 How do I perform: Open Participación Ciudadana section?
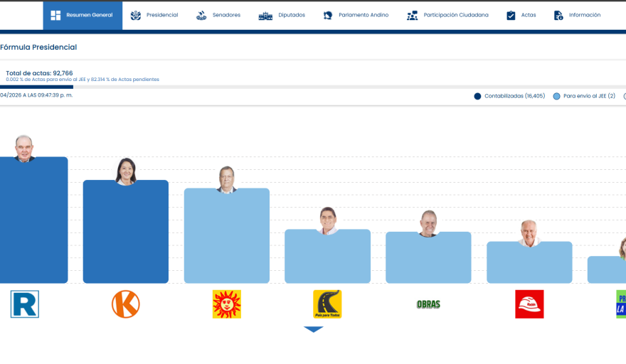[447, 15]
